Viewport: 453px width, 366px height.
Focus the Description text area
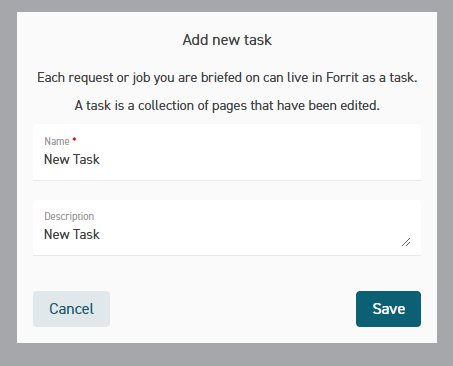227,228
